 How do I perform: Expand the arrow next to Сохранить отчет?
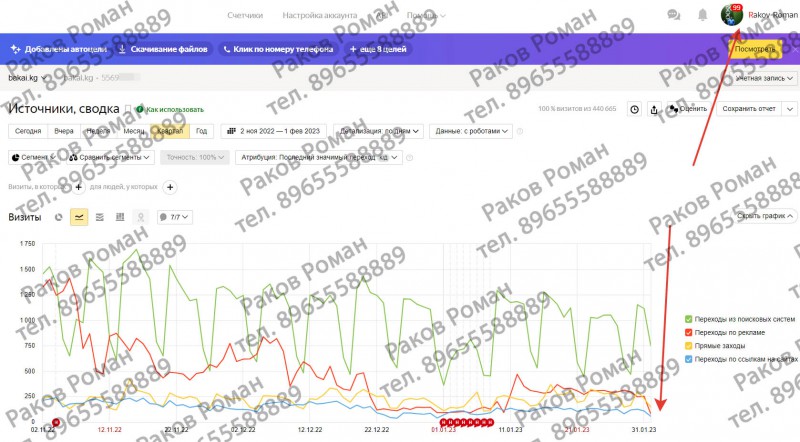(789, 109)
